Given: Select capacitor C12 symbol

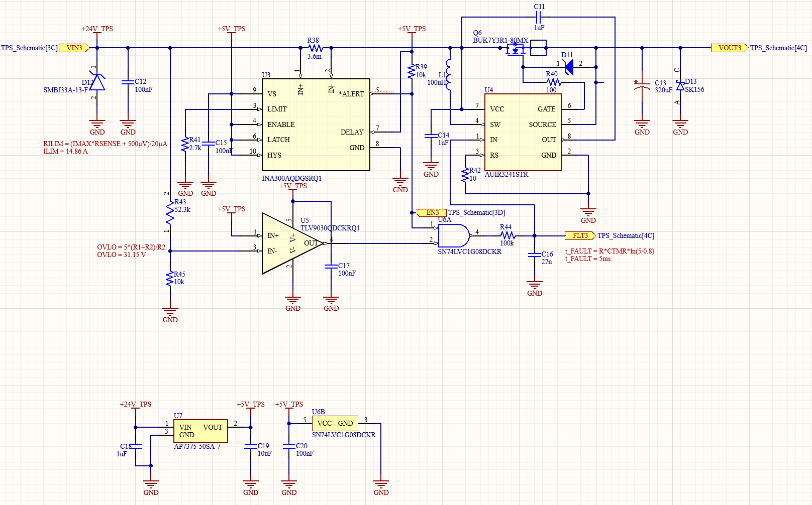Looking at the screenshot, I should click(x=128, y=82).
